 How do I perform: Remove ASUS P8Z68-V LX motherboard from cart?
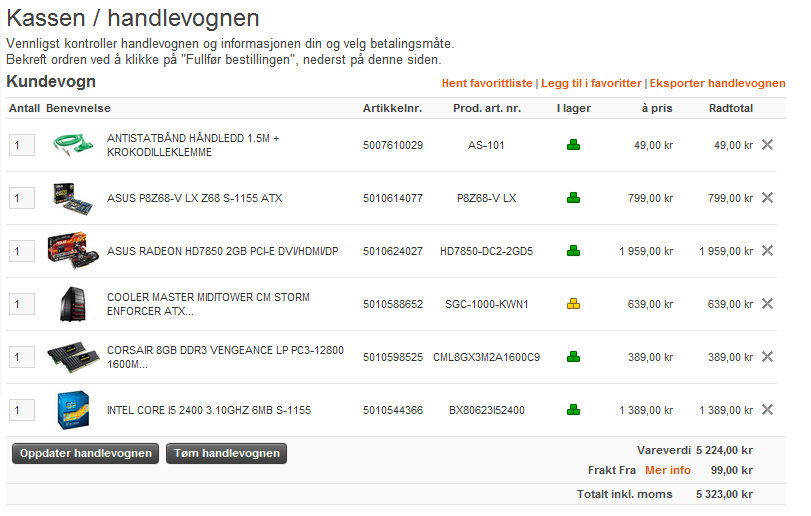[x=768, y=198]
